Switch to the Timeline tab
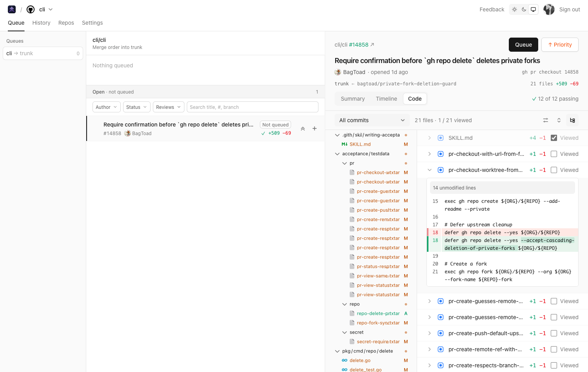 (387, 99)
